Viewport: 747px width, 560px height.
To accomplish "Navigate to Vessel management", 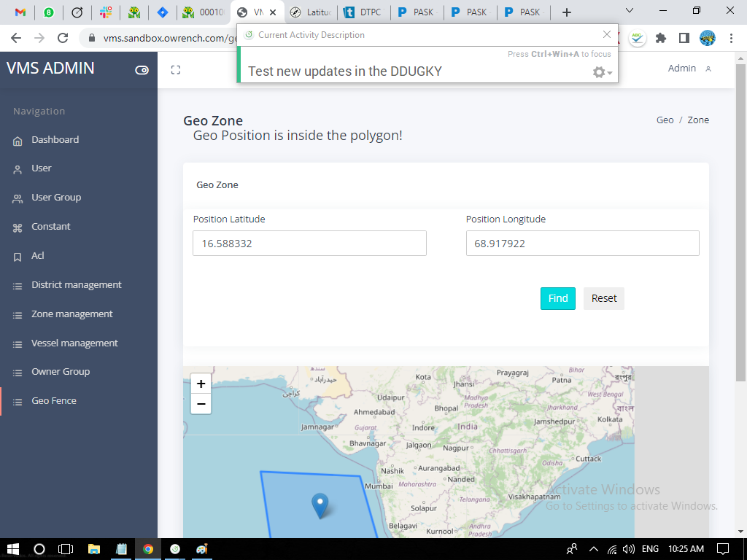I will pos(74,343).
